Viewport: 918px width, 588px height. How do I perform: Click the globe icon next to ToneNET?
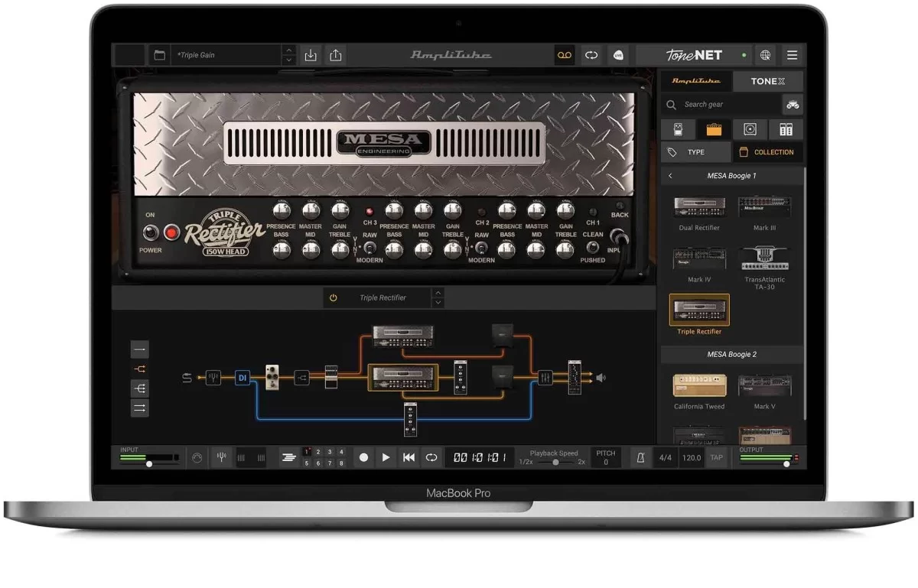[766, 55]
